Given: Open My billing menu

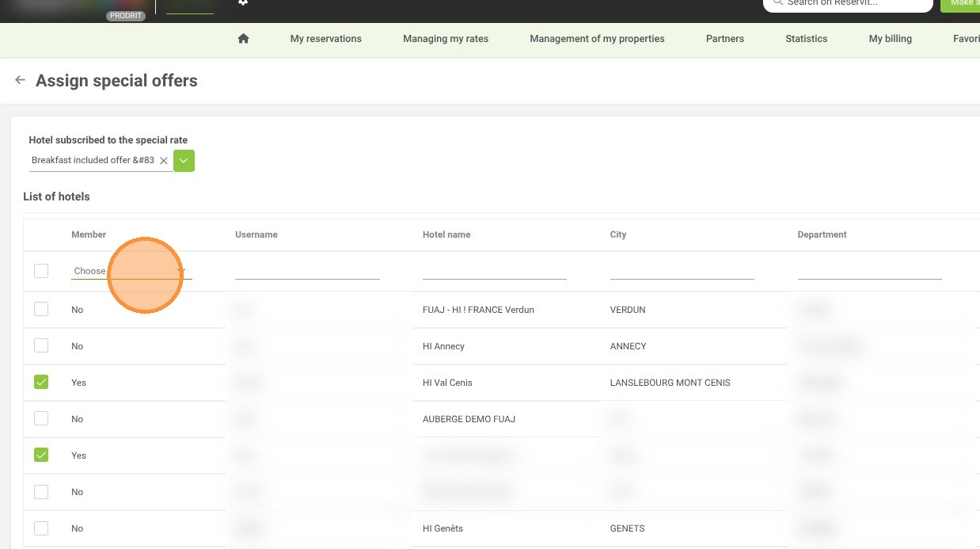Looking at the screenshot, I should 890,38.
